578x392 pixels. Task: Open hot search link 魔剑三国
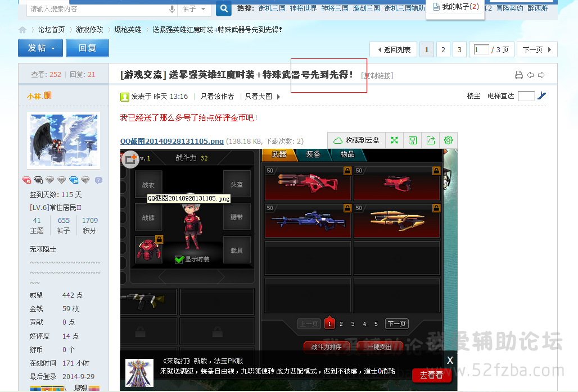coord(366,8)
